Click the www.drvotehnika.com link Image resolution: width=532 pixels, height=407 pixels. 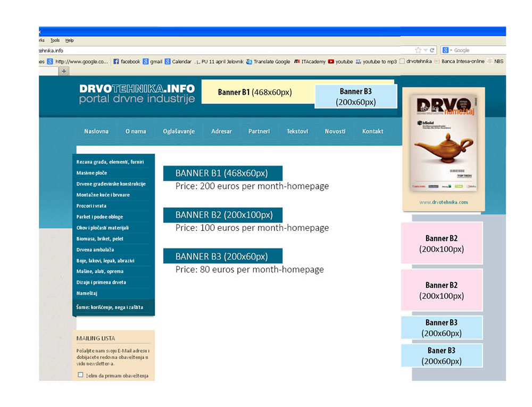[x=443, y=202]
